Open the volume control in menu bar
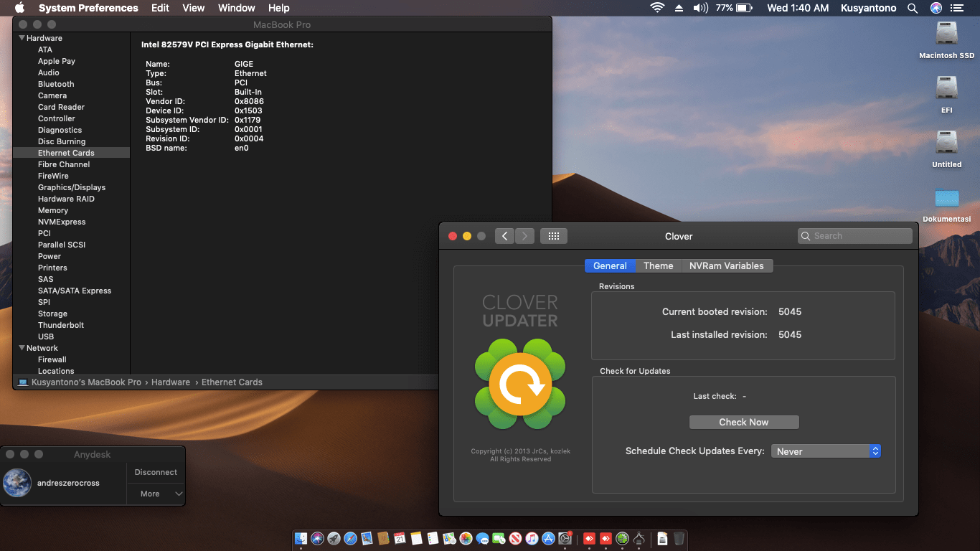 click(x=701, y=8)
